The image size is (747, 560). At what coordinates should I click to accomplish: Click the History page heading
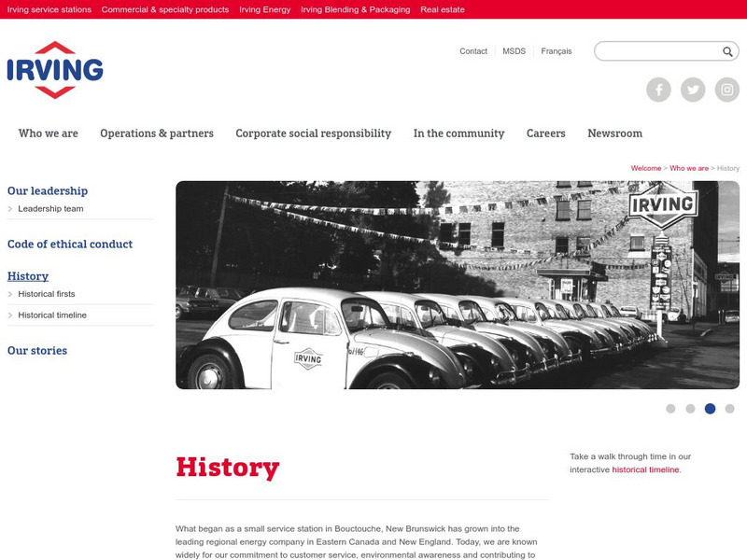(x=228, y=468)
